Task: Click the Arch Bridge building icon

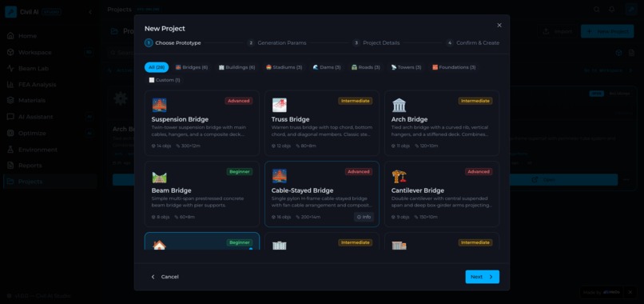Action: pos(400,106)
